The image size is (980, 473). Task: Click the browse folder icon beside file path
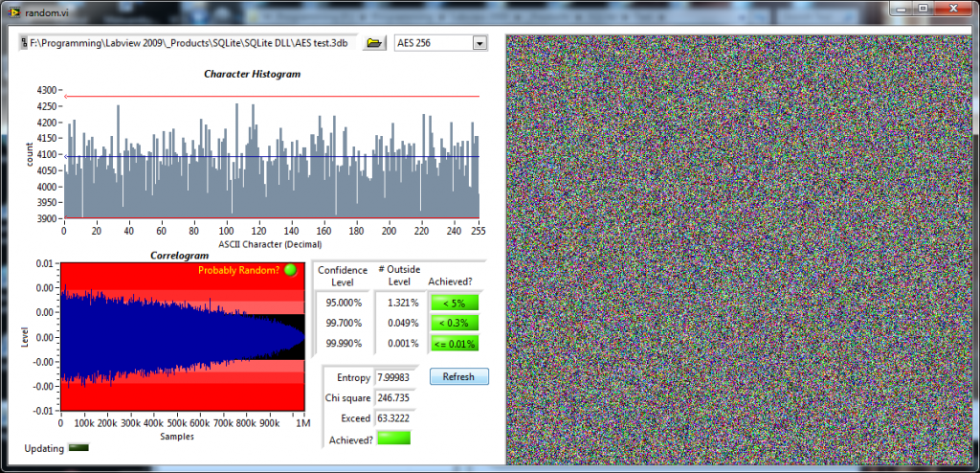[x=374, y=43]
